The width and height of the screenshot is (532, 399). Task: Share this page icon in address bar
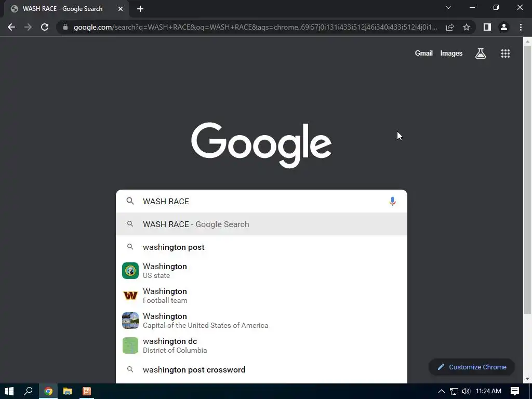click(x=450, y=27)
